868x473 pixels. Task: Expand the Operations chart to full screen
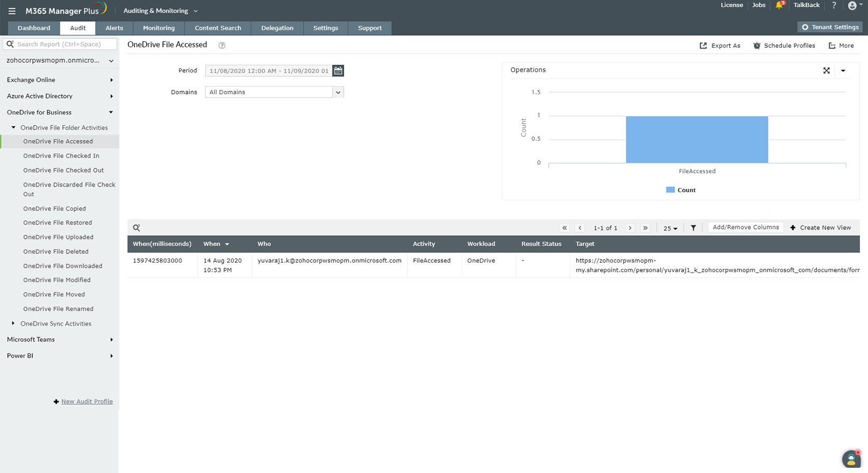tap(827, 70)
